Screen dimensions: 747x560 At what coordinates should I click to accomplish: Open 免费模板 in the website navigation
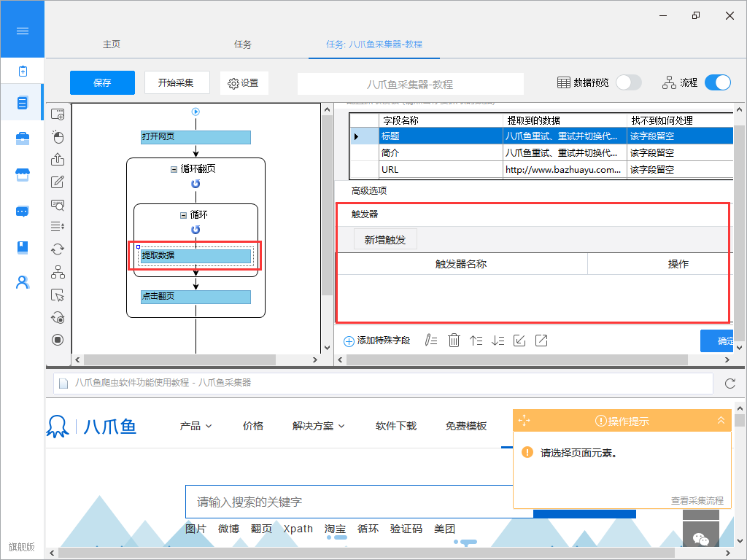(x=466, y=426)
